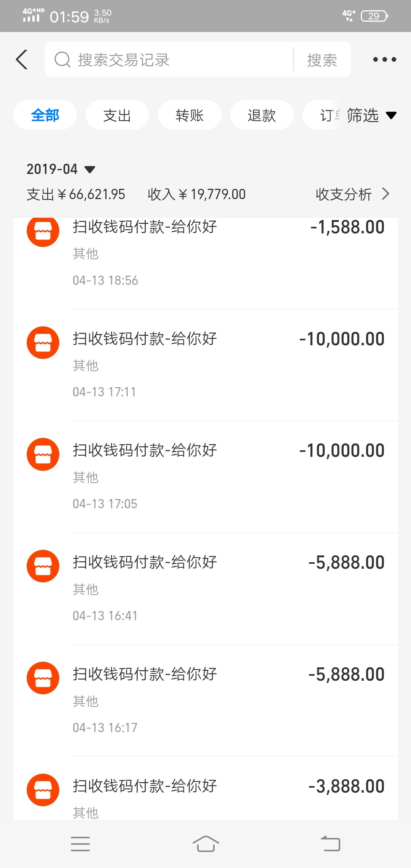Select the 退款 refund tab

(262, 115)
